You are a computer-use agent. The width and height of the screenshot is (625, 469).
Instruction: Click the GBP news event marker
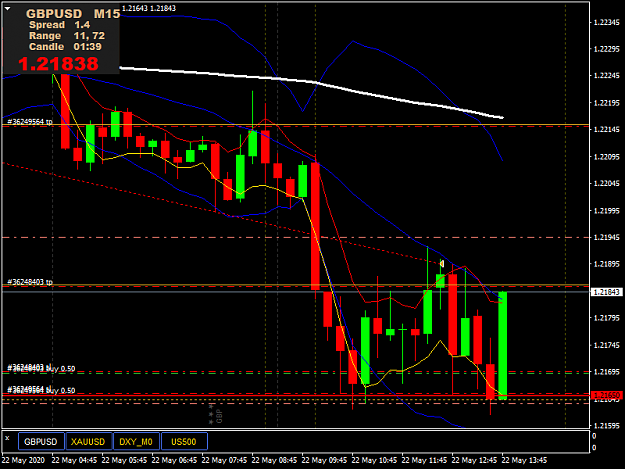click(x=216, y=414)
